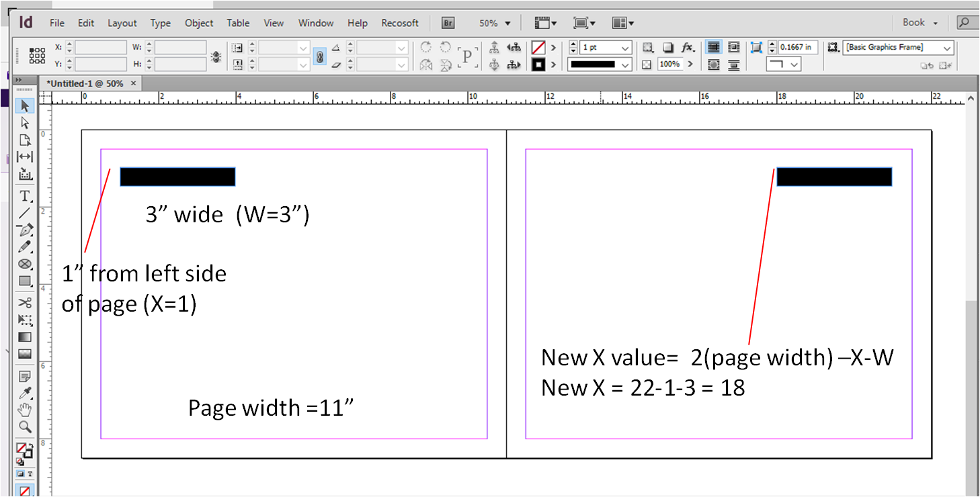Click the Flip Vertical icon
980x497 pixels.
click(x=445, y=65)
